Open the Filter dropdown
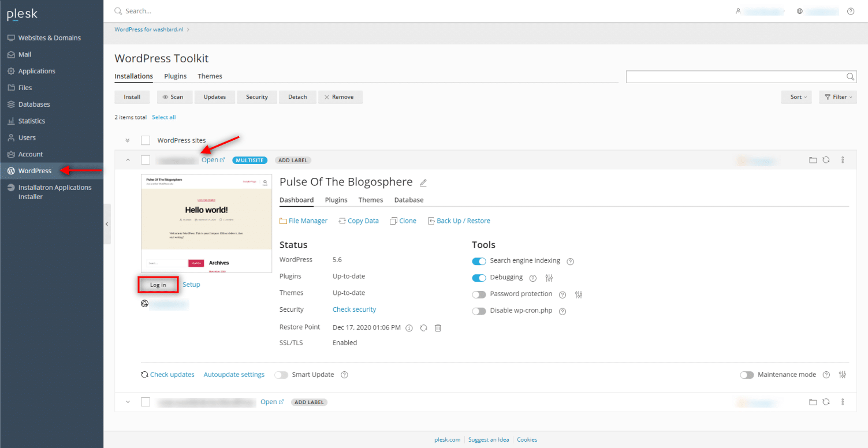Image resolution: width=868 pixels, height=448 pixels. point(838,97)
